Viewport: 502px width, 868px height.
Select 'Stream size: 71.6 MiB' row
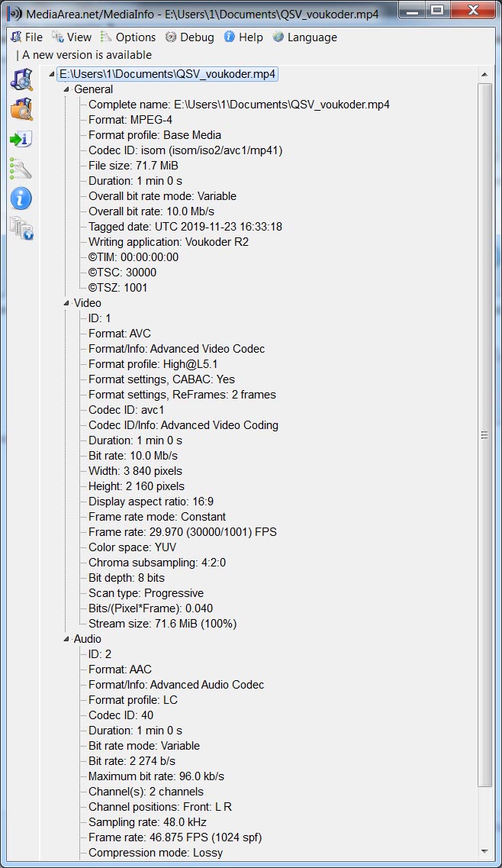click(163, 624)
